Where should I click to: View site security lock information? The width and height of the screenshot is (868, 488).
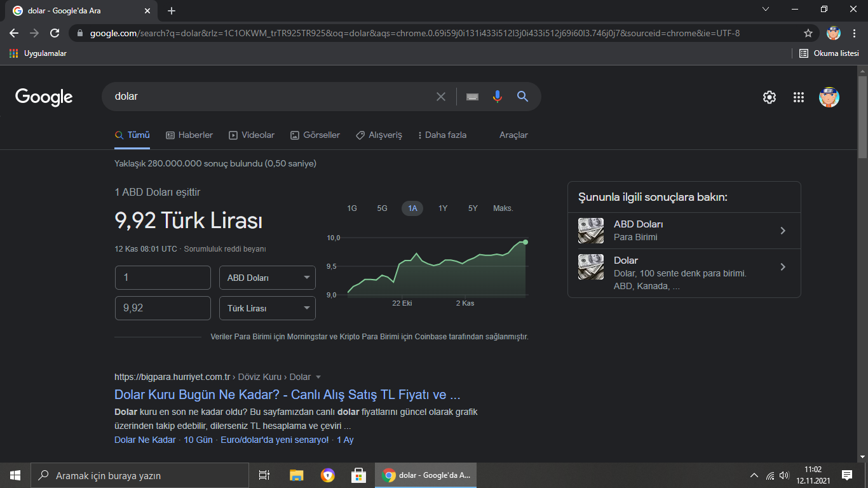click(x=80, y=33)
